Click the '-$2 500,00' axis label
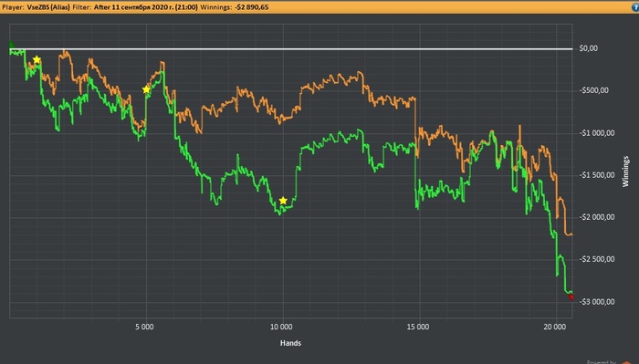639x364 pixels. tap(597, 259)
